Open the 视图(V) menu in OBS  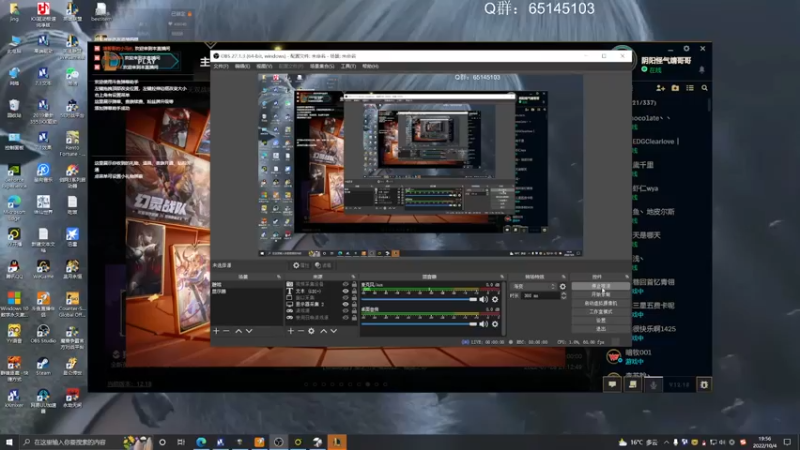pos(264,66)
